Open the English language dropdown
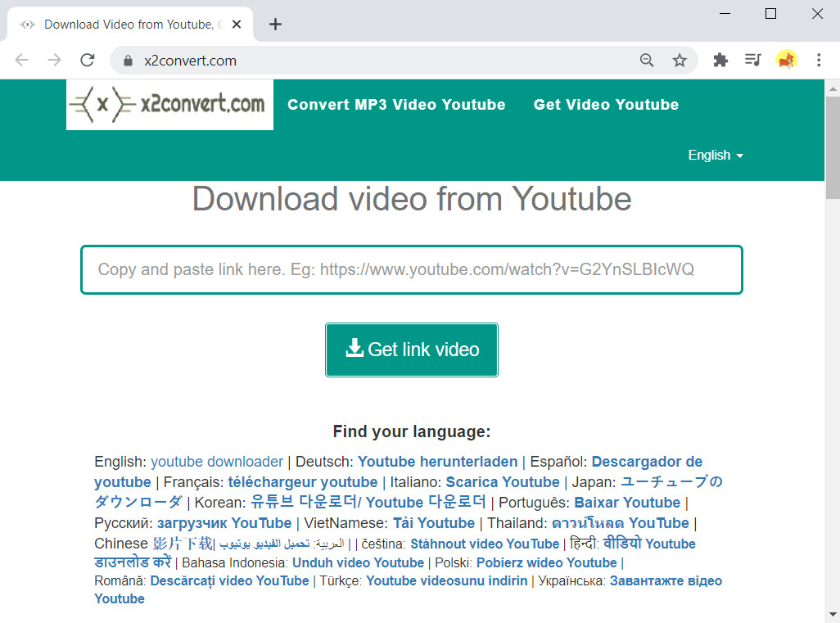 tap(714, 155)
